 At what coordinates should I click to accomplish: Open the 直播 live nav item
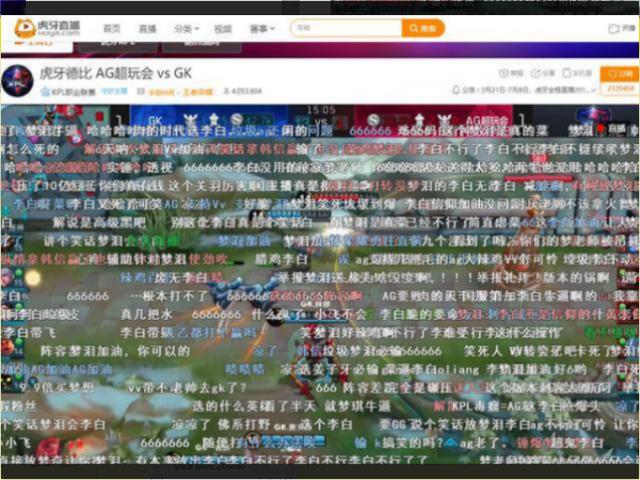tap(147, 29)
